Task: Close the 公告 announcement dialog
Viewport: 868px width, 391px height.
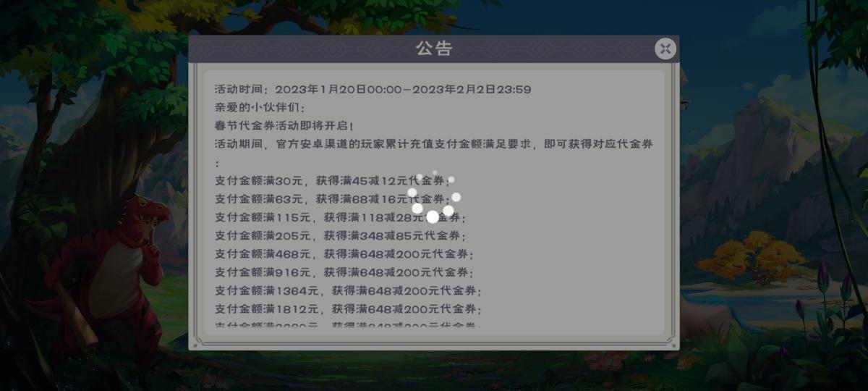Action: (x=665, y=49)
